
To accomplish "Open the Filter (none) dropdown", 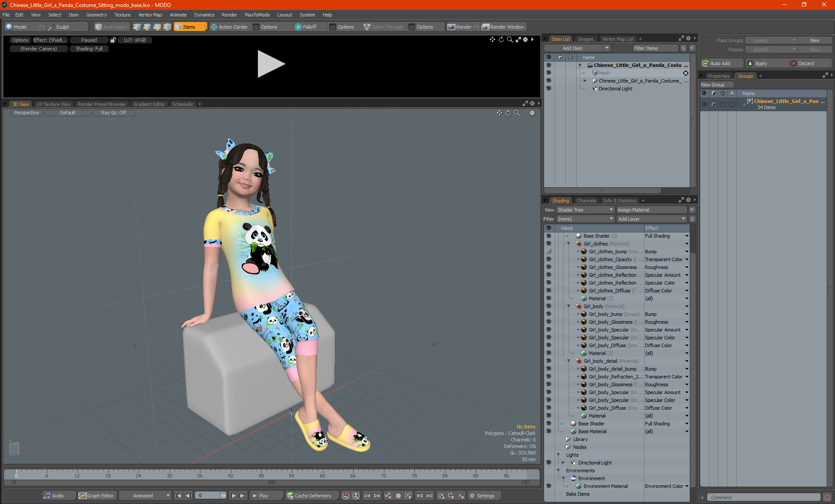I will [585, 219].
